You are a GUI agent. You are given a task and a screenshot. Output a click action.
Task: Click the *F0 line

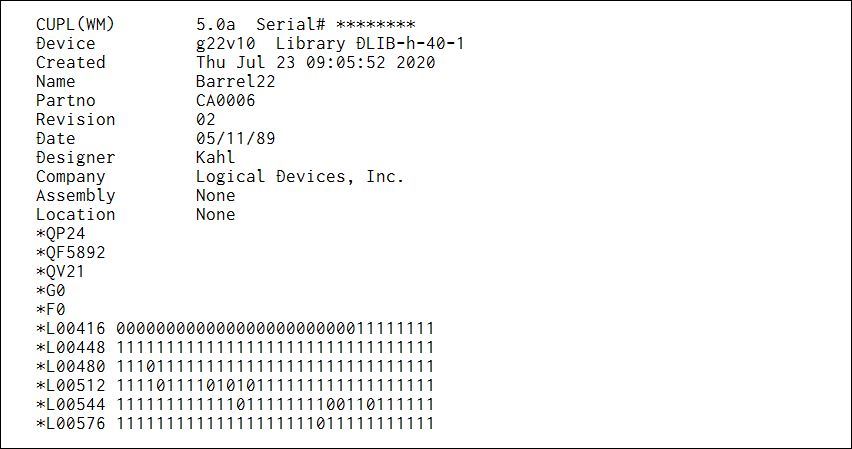(51, 309)
